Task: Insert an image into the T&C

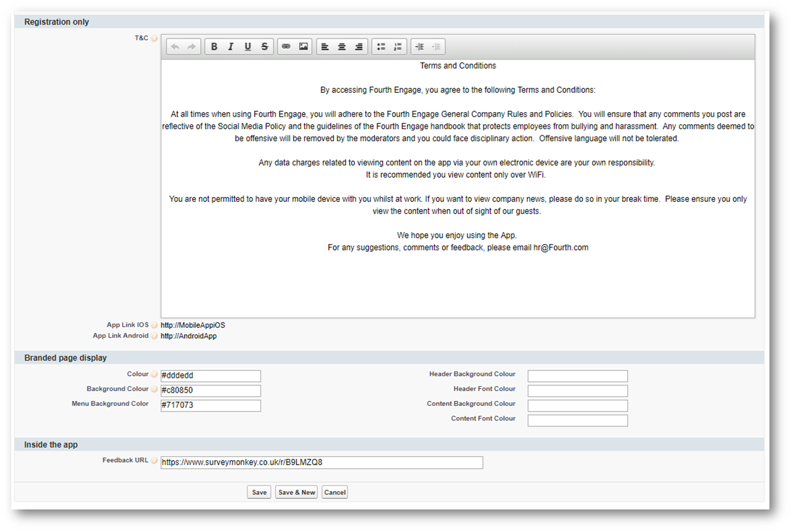Action: (303, 47)
